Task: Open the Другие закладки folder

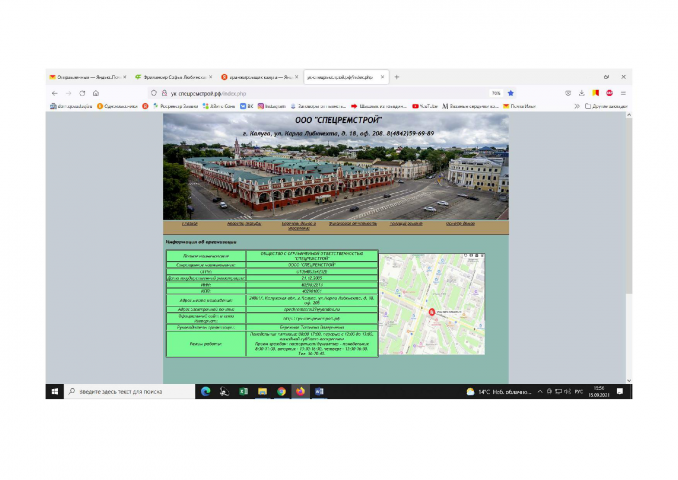Action: point(606,106)
